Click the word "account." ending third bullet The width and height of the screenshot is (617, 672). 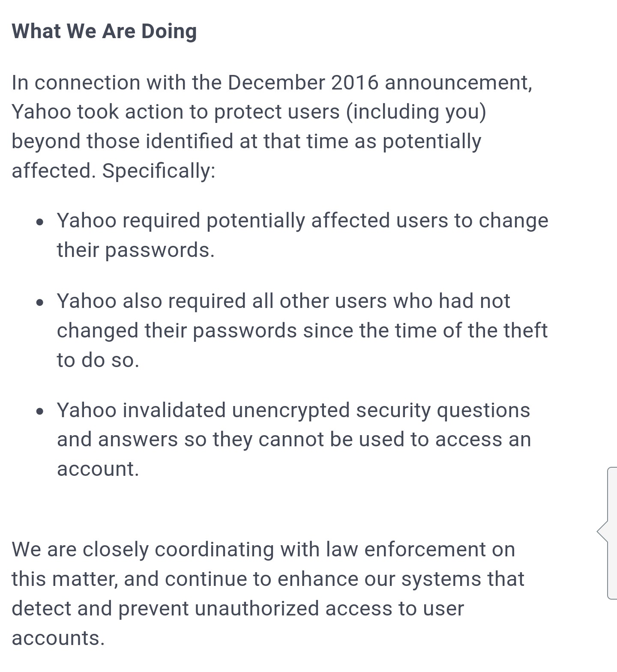[98, 469]
